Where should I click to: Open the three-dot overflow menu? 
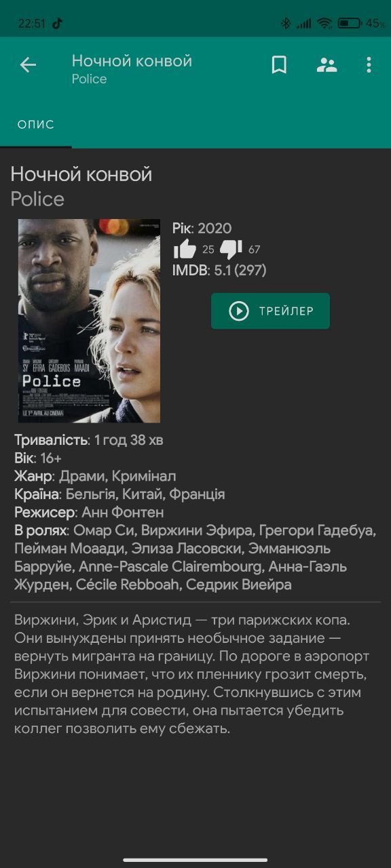tap(369, 65)
